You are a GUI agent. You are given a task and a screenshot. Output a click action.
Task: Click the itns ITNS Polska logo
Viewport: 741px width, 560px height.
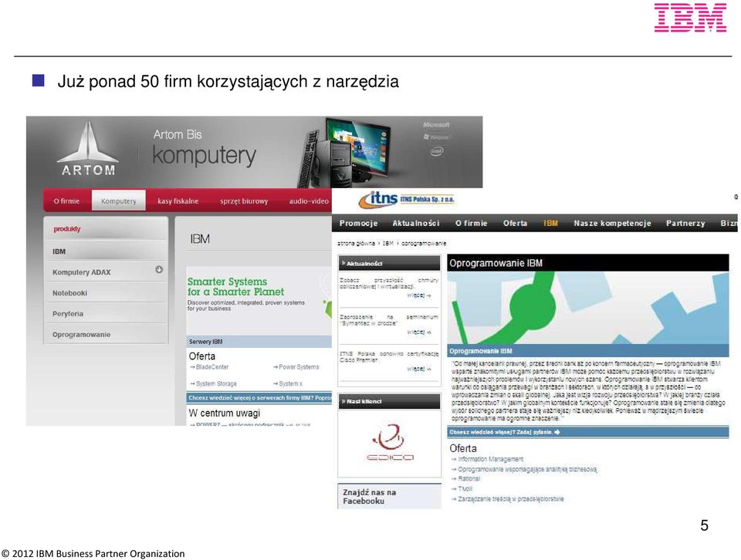(407, 199)
